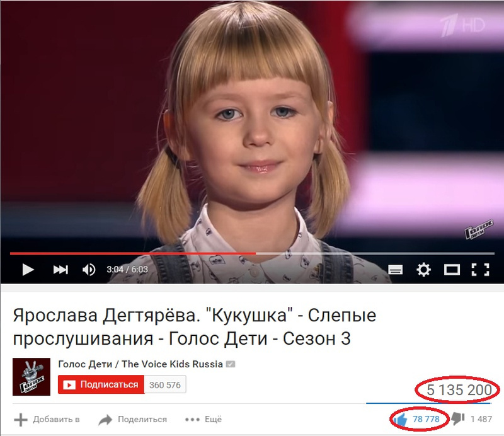Click the plus icon beside Добавить в
This screenshot has width=504, height=436.
point(21,420)
